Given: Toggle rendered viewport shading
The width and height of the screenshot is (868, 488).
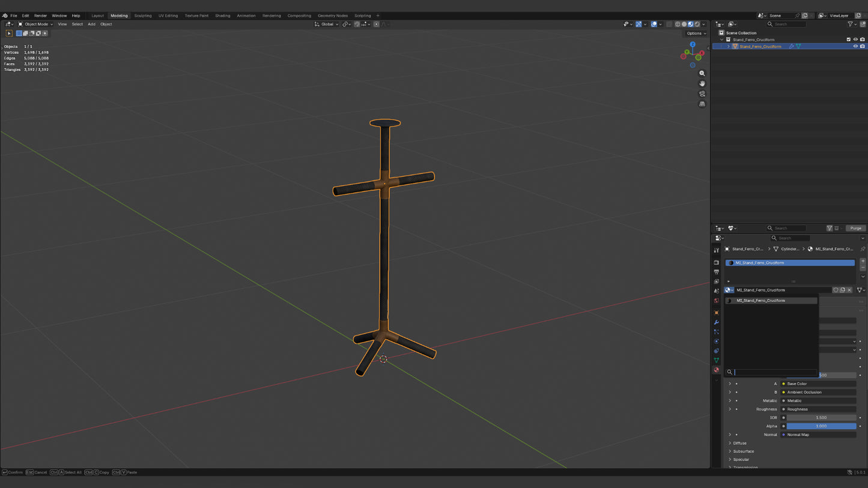Looking at the screenshot, I should [697, 24].
